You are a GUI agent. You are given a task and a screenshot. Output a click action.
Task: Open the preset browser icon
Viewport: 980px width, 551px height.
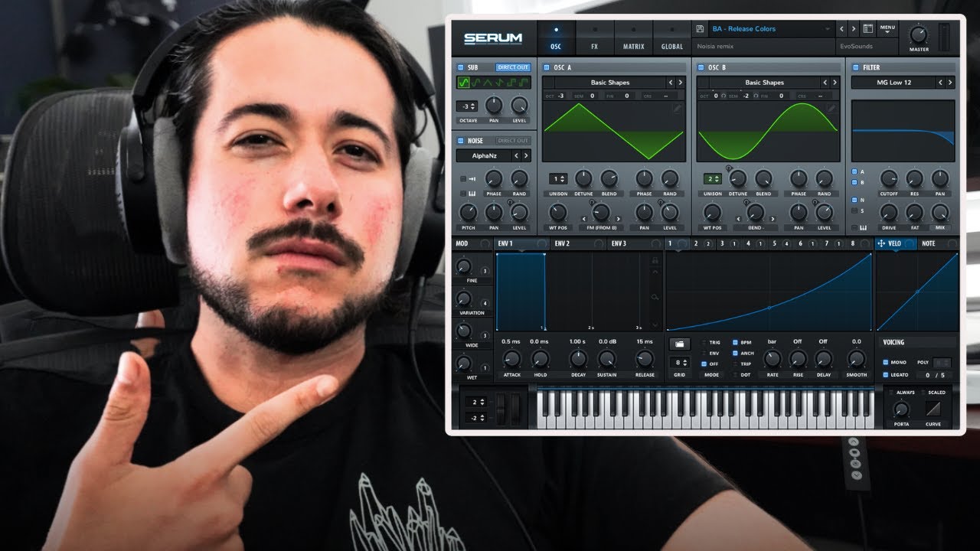pos(867,29)
